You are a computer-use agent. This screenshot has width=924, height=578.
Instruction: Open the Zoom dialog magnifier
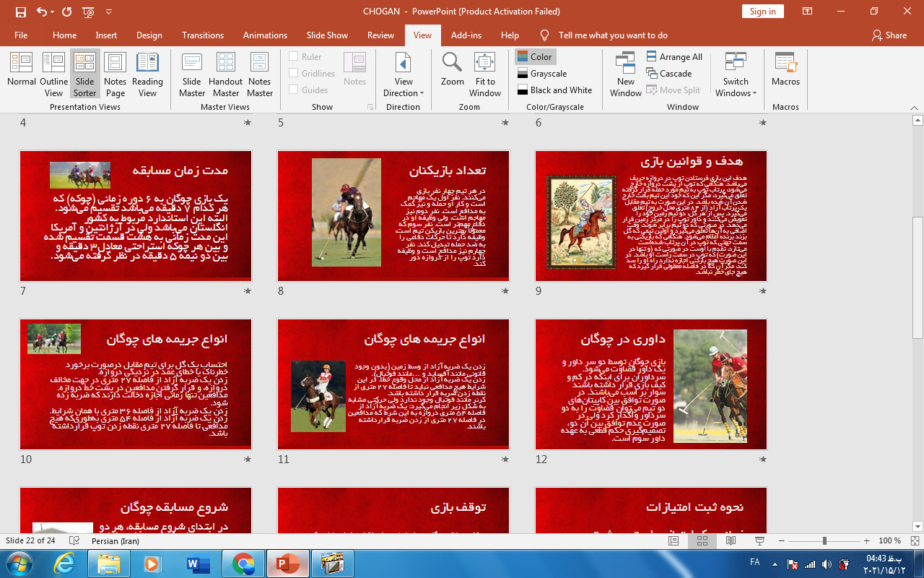point(453,71)
